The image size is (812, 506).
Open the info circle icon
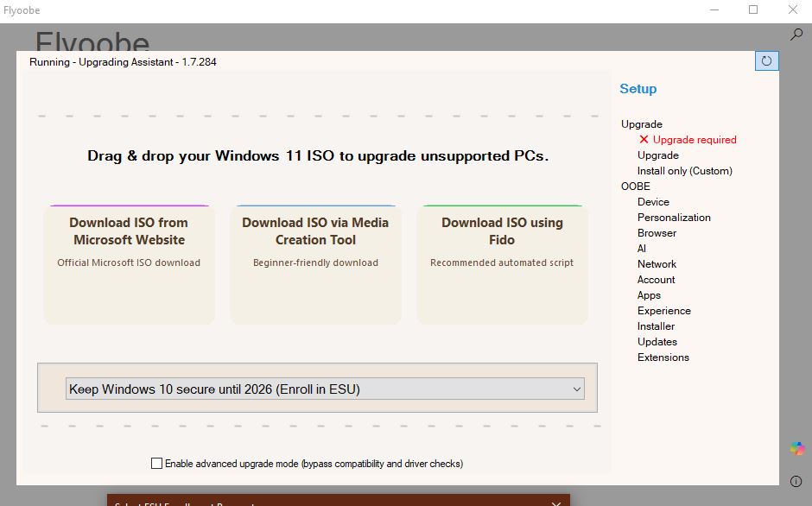(796, 481)
